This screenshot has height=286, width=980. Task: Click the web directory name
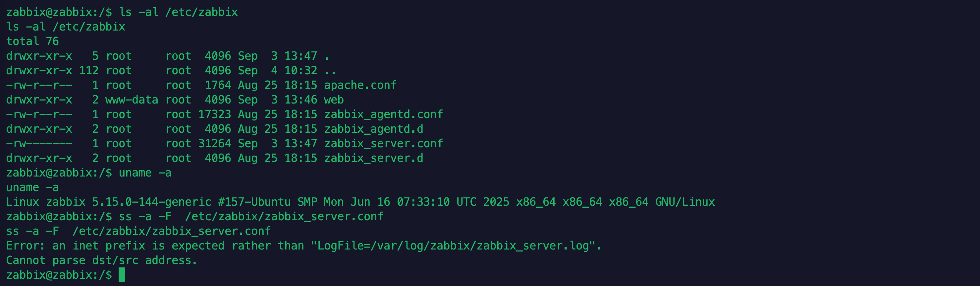click(x=334, y=100)
